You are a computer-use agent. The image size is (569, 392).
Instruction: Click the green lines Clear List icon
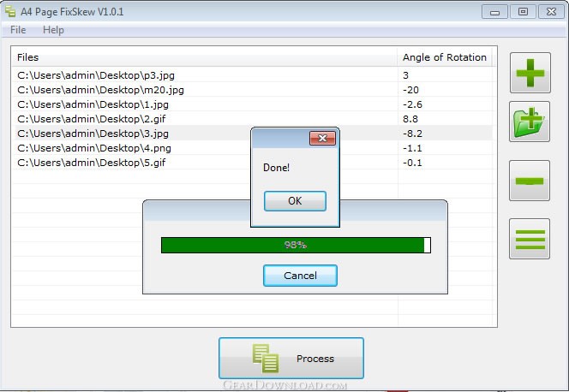point(530,238)
